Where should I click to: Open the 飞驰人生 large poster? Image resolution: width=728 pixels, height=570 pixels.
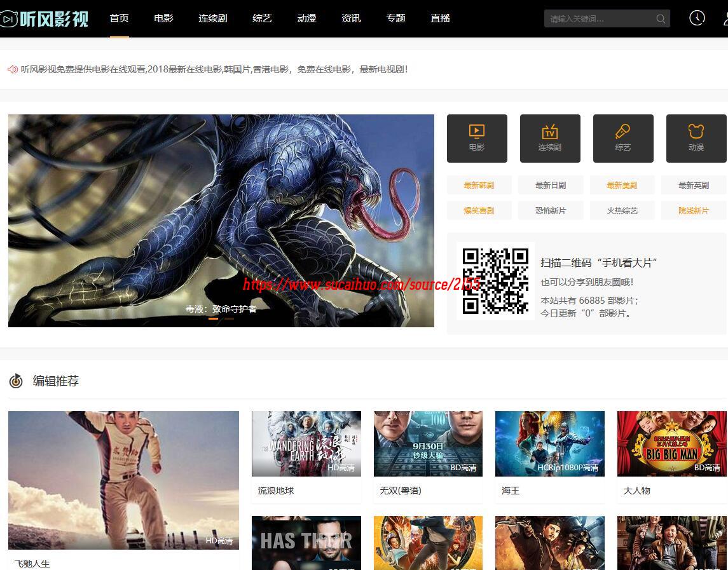[x=123, y=480]
